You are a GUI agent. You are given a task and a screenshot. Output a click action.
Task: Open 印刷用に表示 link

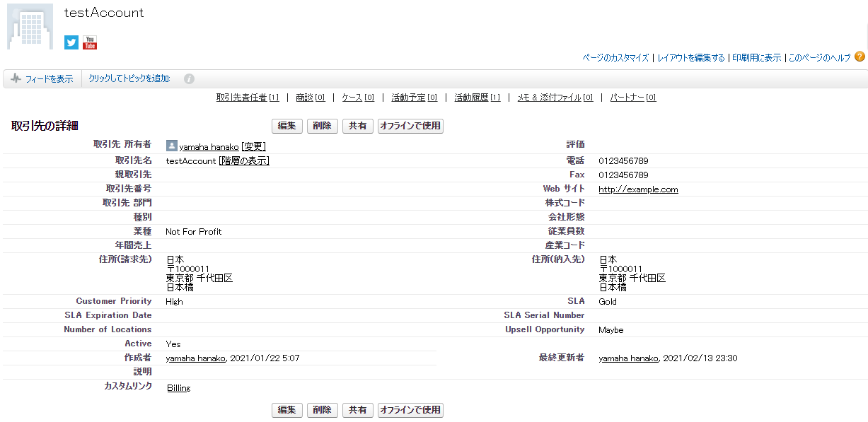click(756, 58)
